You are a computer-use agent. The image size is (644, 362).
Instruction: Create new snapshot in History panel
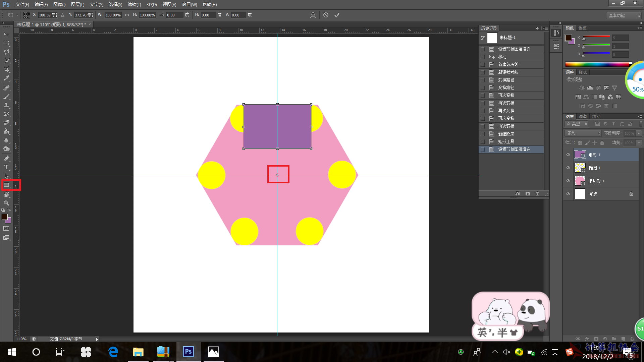[x=528, y=194]
